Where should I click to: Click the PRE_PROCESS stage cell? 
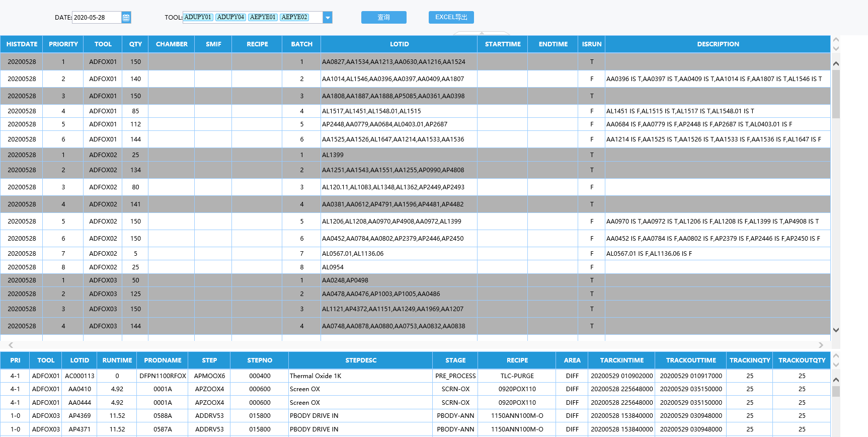click(x=455, y=376)
